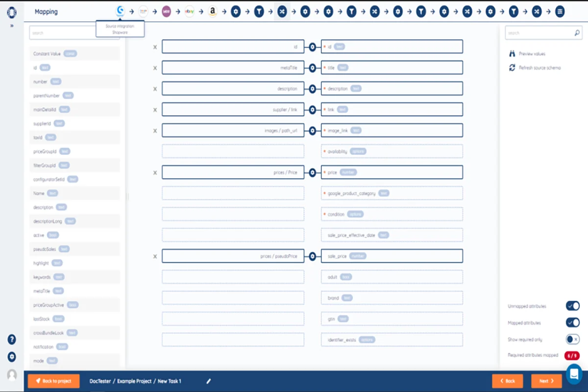Select the Amazon step in the pipeline
588x392 pixels.
[212, 11]
